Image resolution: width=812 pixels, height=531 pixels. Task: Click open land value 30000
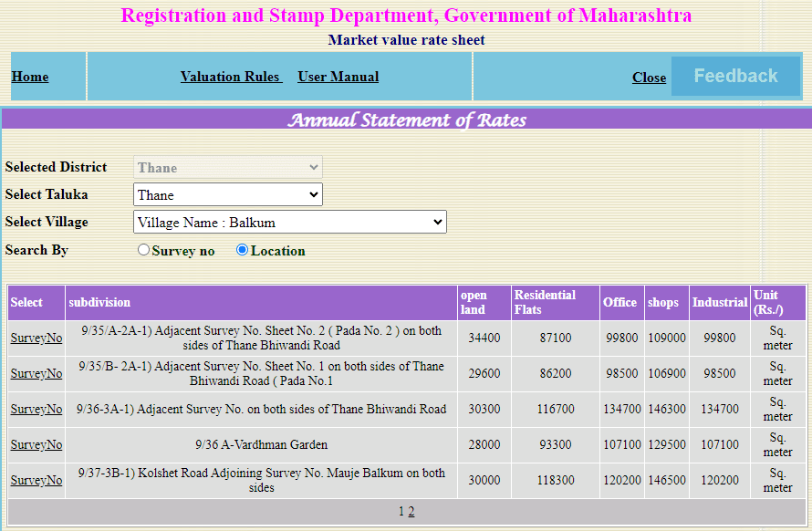(x=484, y=480)
